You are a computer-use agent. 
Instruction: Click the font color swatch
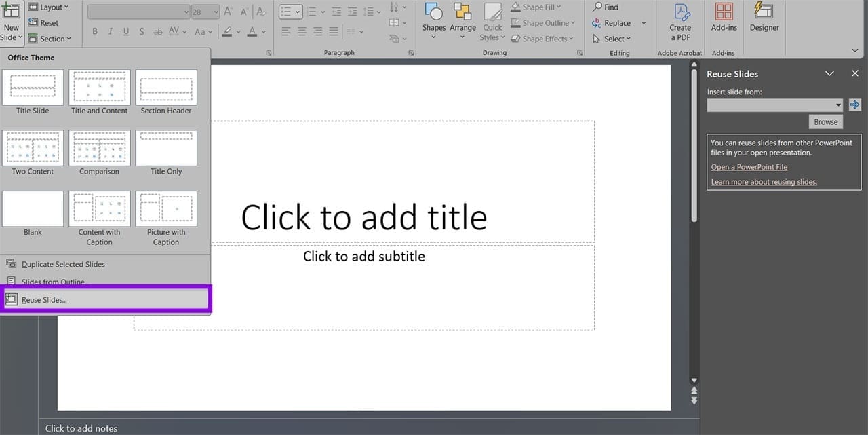pos(252,32)
